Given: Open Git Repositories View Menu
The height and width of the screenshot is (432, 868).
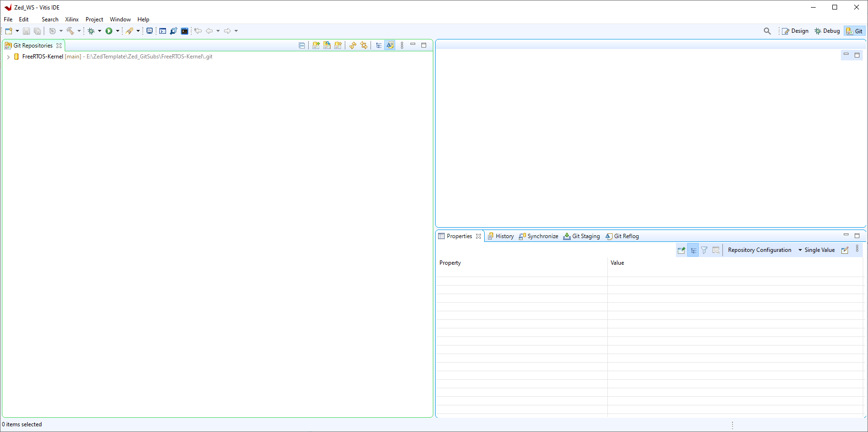Looking at the screenshot, I should [402, 46].
